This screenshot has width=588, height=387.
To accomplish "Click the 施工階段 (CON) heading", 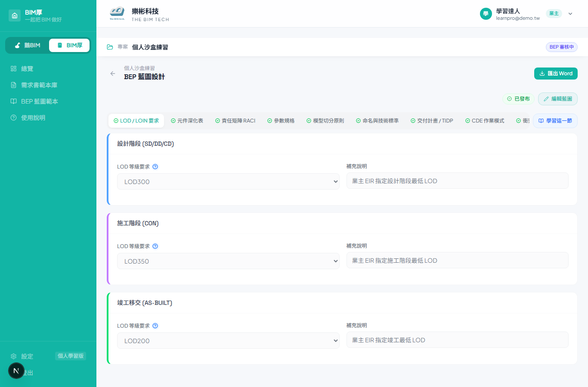I will (138, 223).
